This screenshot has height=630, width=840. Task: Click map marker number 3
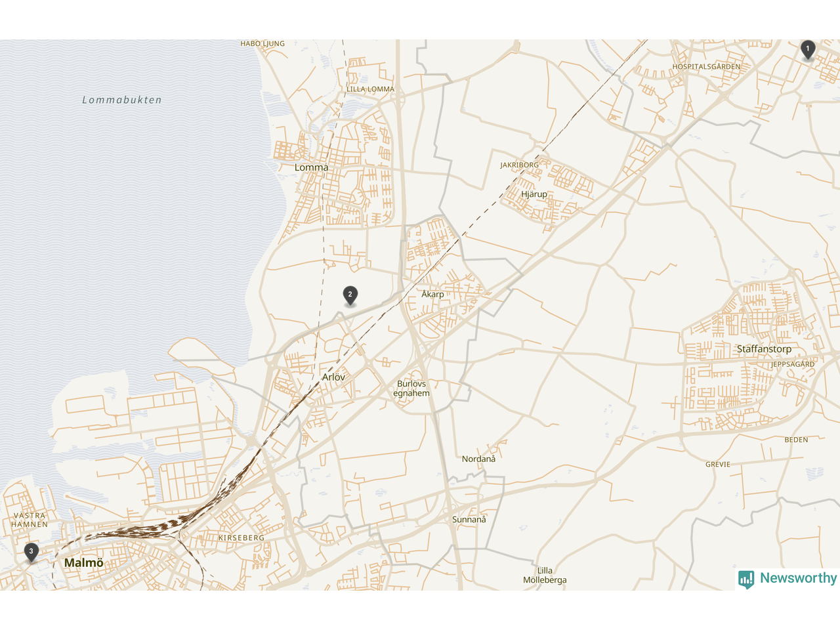(x=31, y=553)
